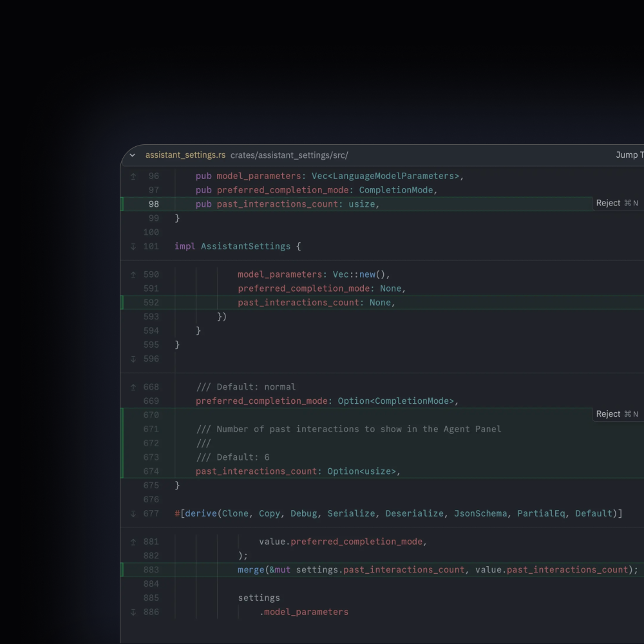
Task: Place cursor on the impl AssistantSettings line
Action: (237, 247)
